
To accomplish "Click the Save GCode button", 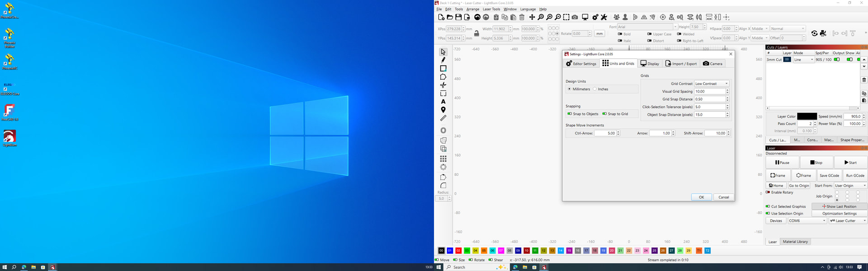I will [x=829, y=175].
